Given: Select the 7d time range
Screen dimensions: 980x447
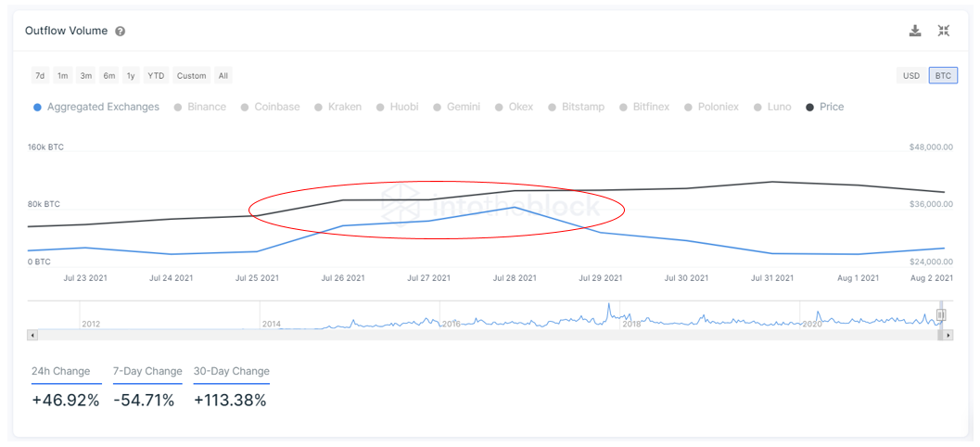Looking at the screenshot, I should coord(40,76).
